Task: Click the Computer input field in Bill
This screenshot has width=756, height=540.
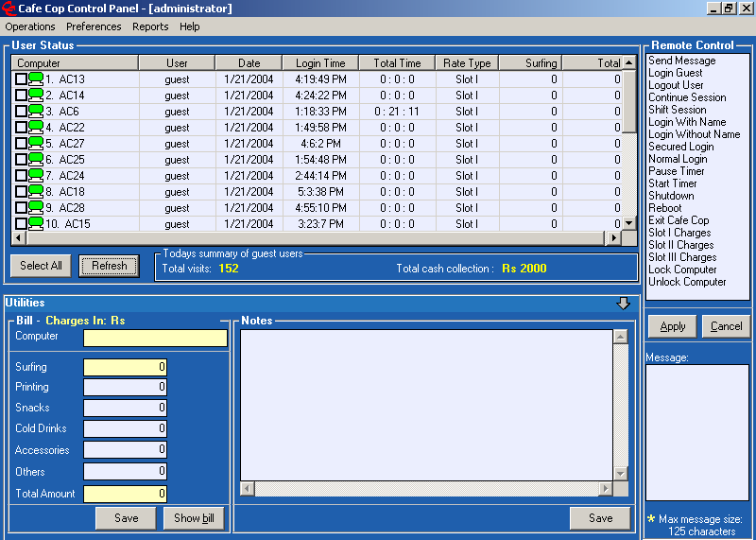Action: (x=155, y=338)
